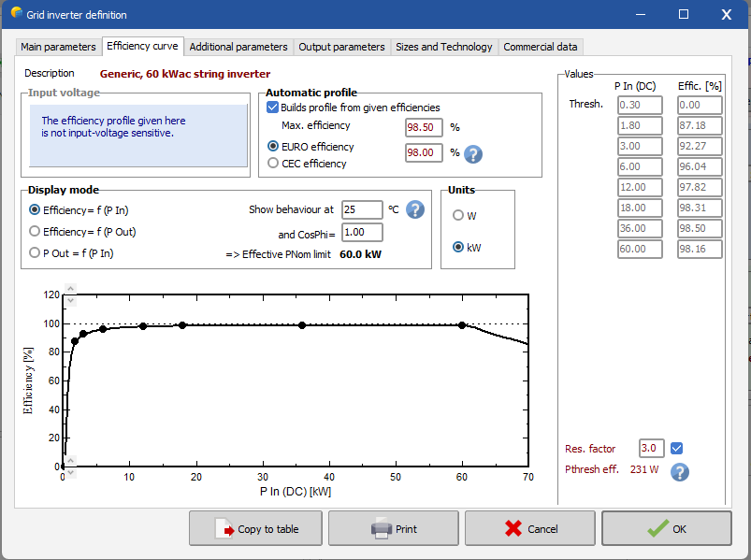This screenshot has height=560, width=751.
Task: Click the Values efficiency field in the 36.00 row
Action: point(700,228)
